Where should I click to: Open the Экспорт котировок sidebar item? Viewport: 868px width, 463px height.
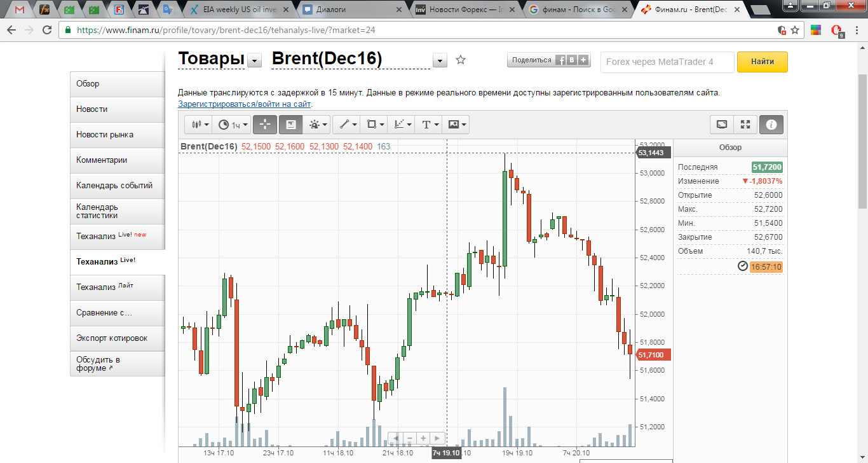(118, 338)
